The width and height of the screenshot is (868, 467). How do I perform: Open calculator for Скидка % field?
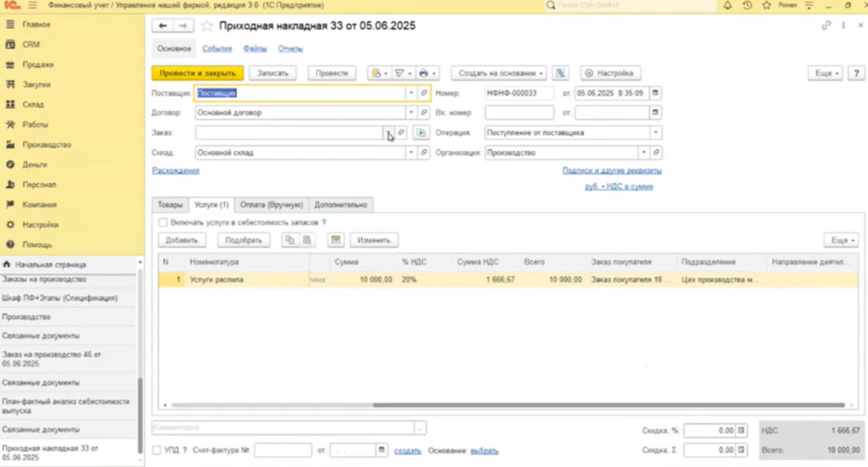point(741,431)
